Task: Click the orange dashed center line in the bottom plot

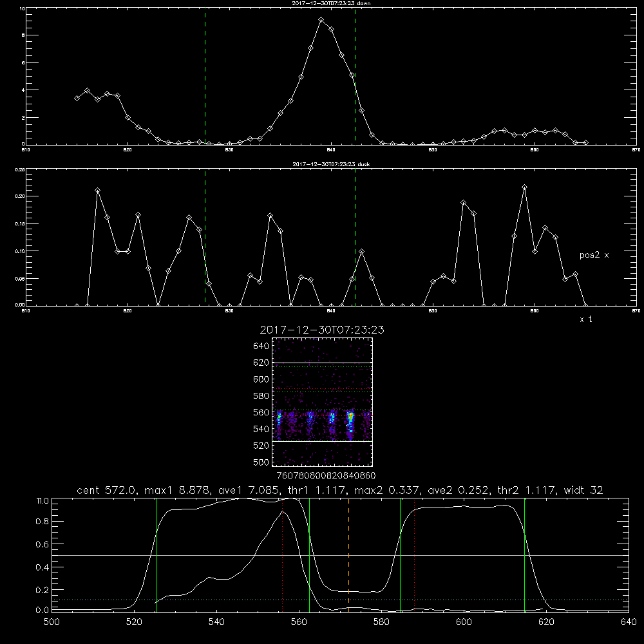Action: pyautogui.click(x=348, y=554)
